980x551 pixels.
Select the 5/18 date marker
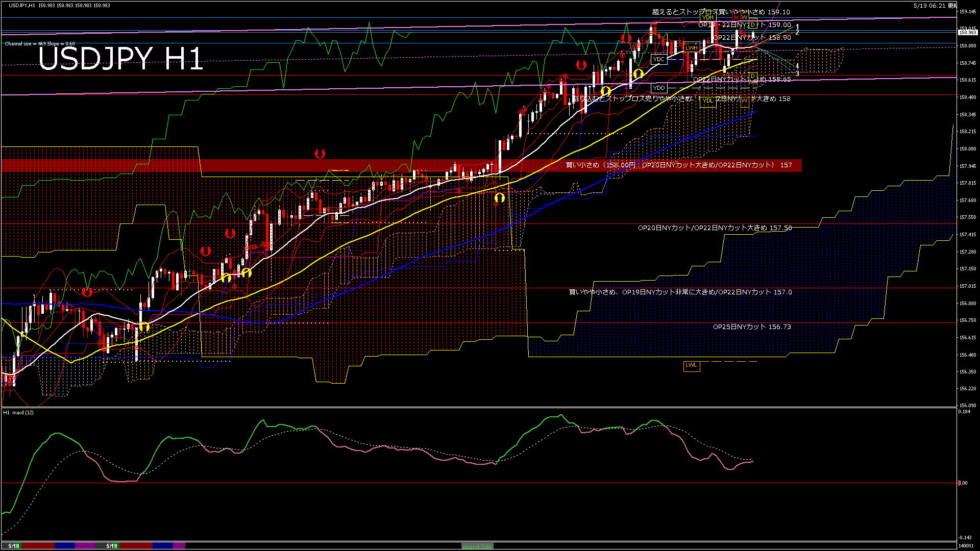click(14, 546)
